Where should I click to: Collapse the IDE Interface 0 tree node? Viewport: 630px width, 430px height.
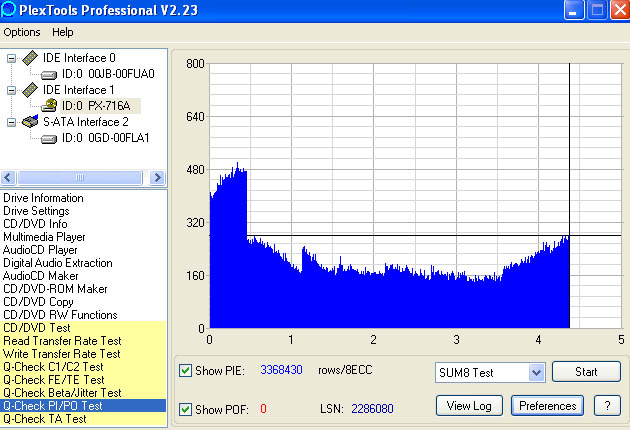click(11, 58)
